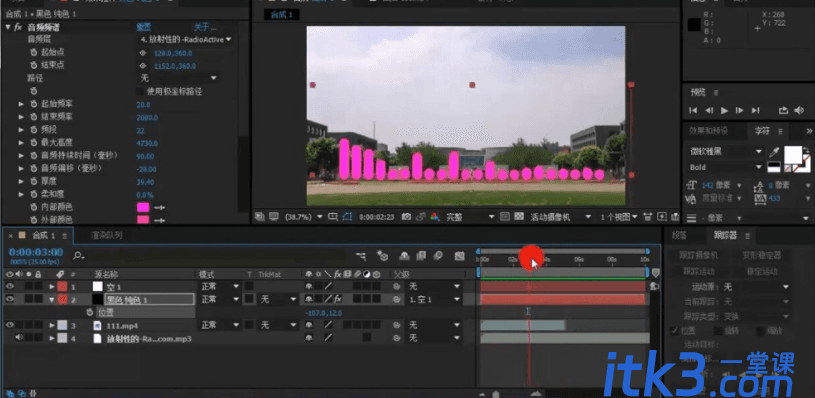The image size is (815, 398).
Task: Click the 外部颜色 pink swatch
Action: click(x=143, y=220)
